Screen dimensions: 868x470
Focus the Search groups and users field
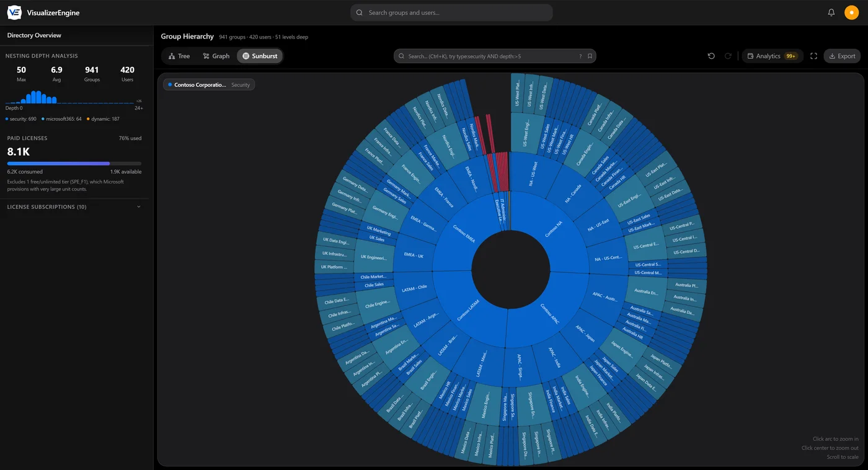[x=451, y=12]
